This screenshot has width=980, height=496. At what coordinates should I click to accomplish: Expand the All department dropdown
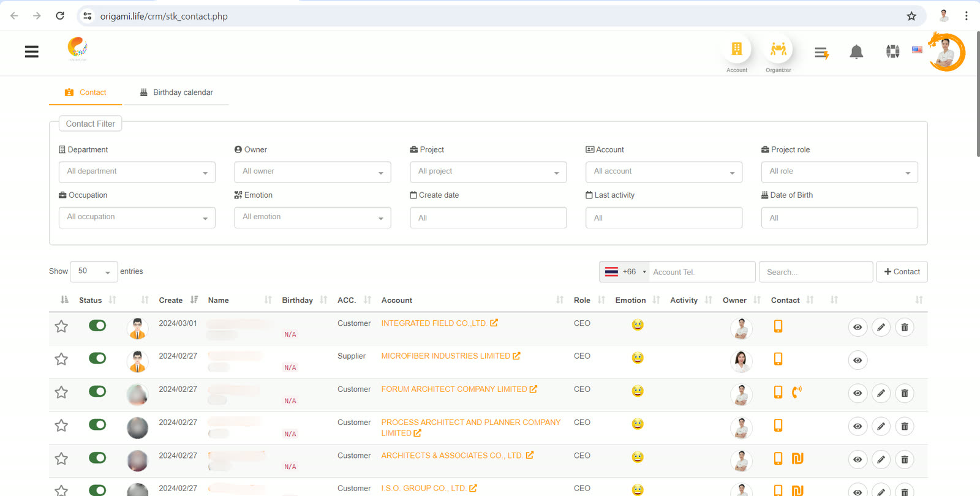click(137, 172)
